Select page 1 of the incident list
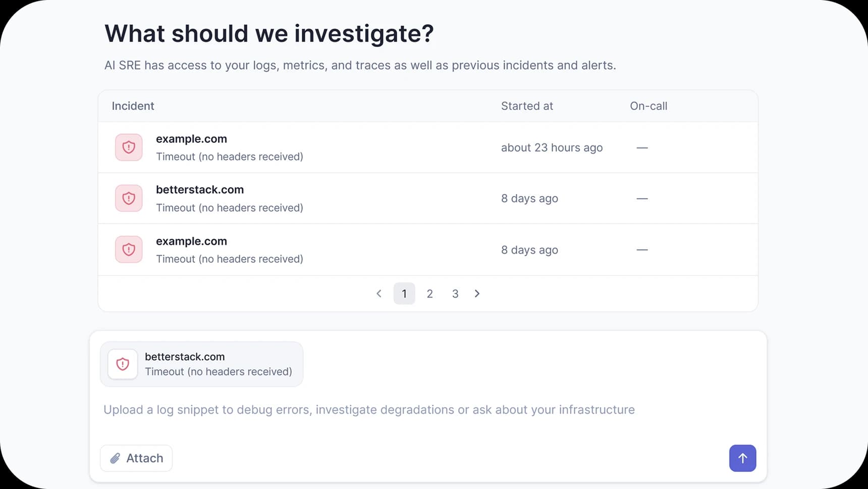Viewport: 868px width, 489px height. tap(404, 294)
